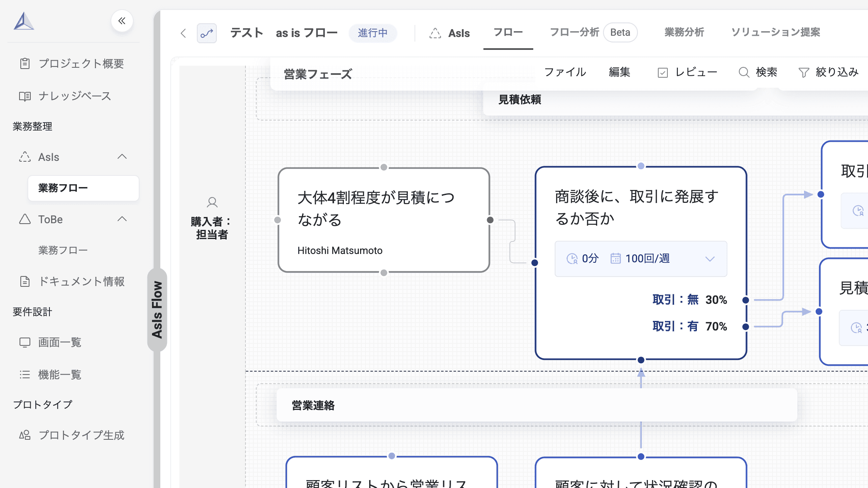Collapse the AsIs section in sidebar

123,157
